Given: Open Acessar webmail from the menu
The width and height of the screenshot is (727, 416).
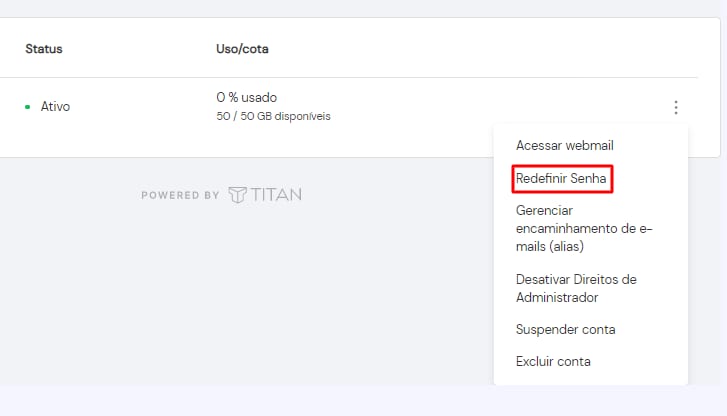Looking at the screenshot, I should click(x=564, y=145).
